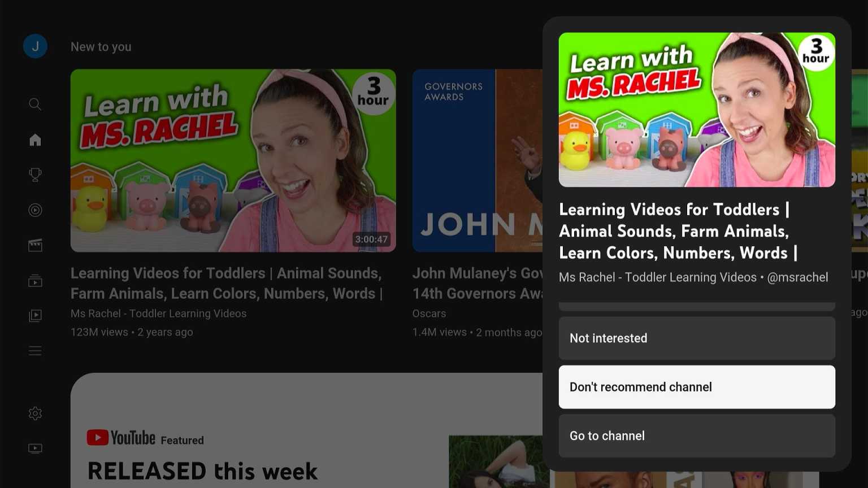868x488 pixels.
Task: Select the Home icon in sidebar
Action: click(x=35, y=140)
